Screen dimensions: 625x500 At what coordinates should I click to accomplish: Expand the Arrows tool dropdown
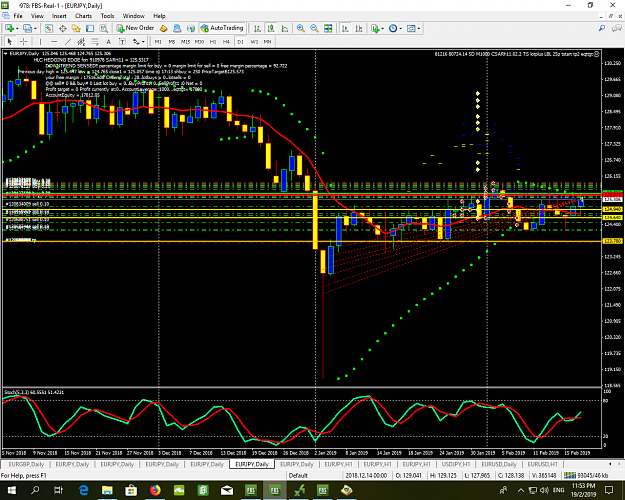[143, 41]
